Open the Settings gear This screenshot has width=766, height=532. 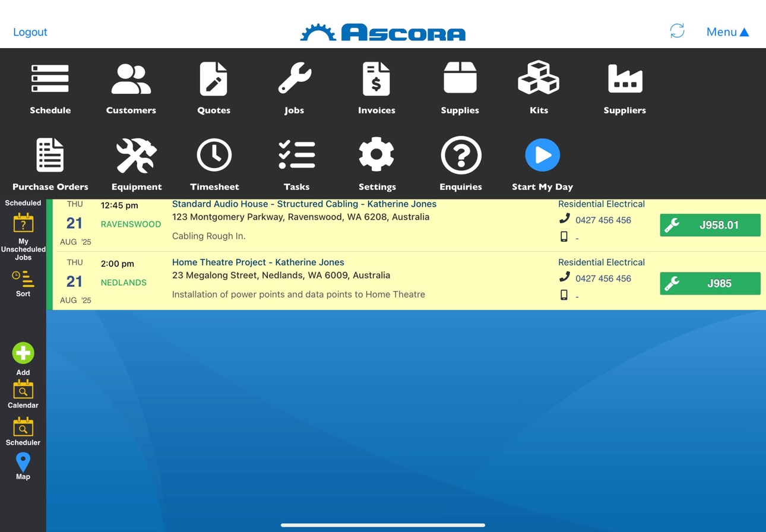click(376, 155)
